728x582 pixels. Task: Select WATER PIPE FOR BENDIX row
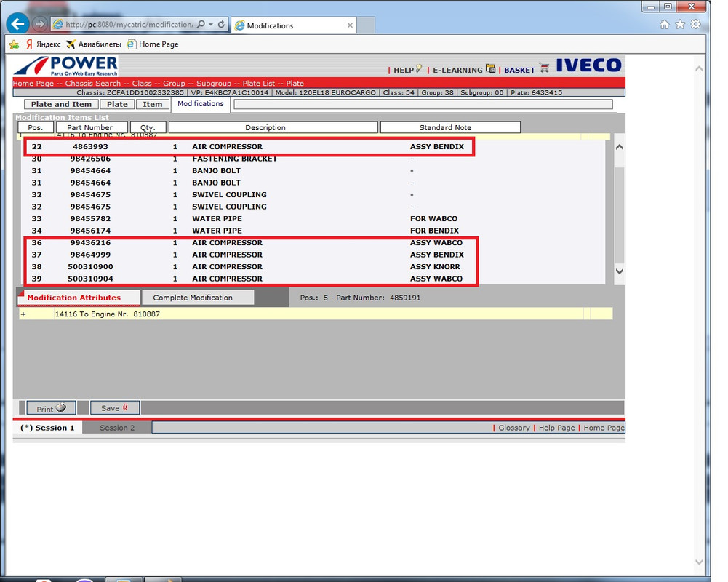(313, 231)
